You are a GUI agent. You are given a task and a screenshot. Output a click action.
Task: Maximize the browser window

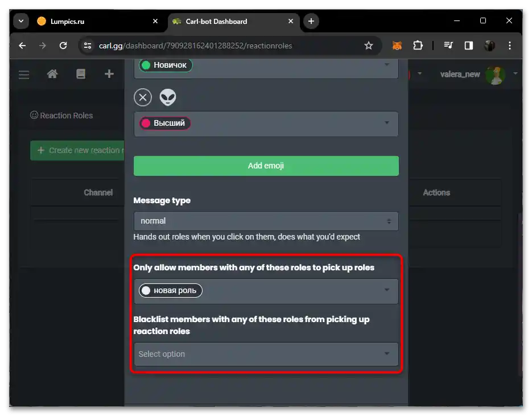[x=483, y=20]
